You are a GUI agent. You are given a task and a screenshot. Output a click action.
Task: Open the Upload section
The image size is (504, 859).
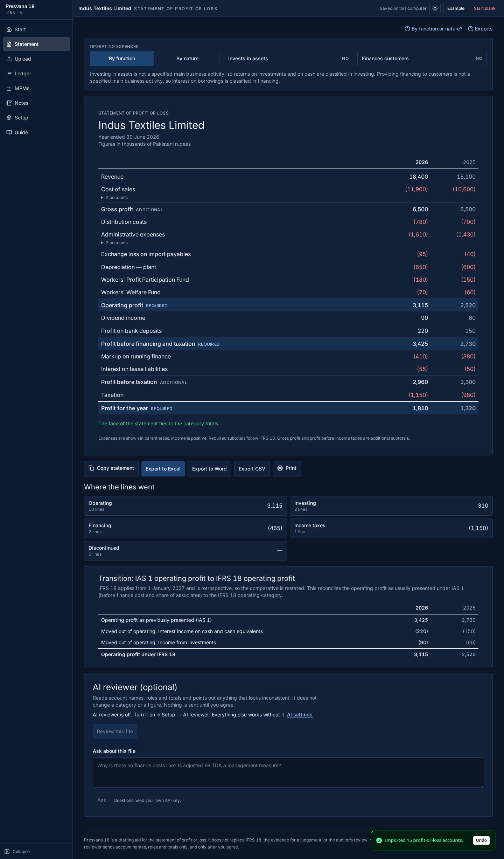[x=36, y=59]
